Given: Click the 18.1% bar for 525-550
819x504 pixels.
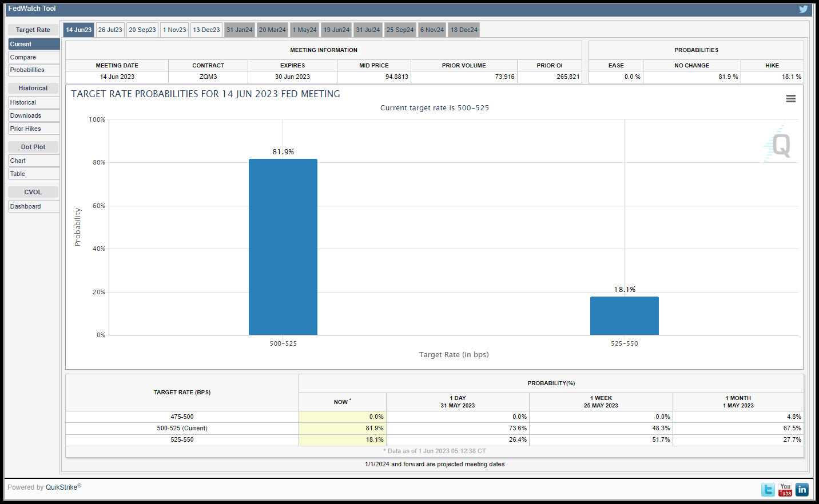Looking at the screenshot, I should (x=625, y=315).
